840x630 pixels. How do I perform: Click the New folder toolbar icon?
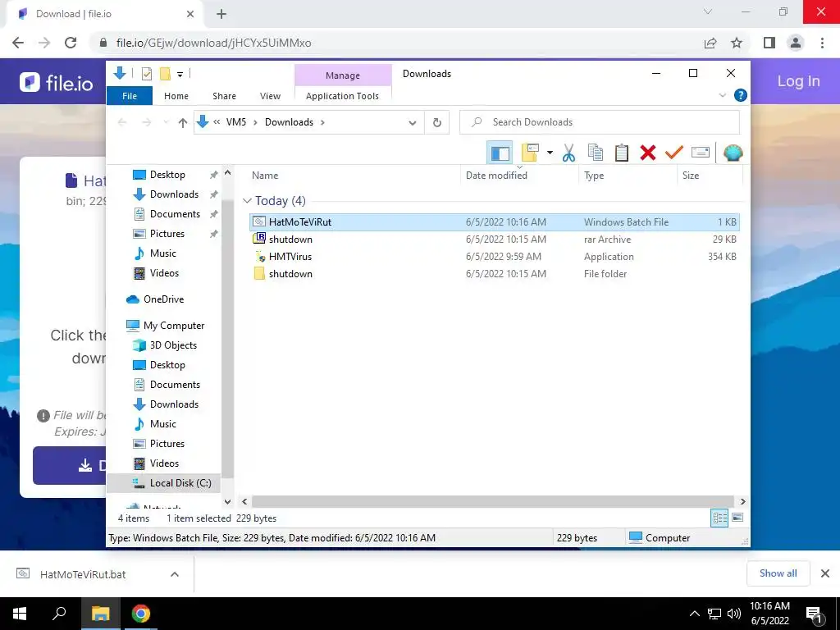529,153
